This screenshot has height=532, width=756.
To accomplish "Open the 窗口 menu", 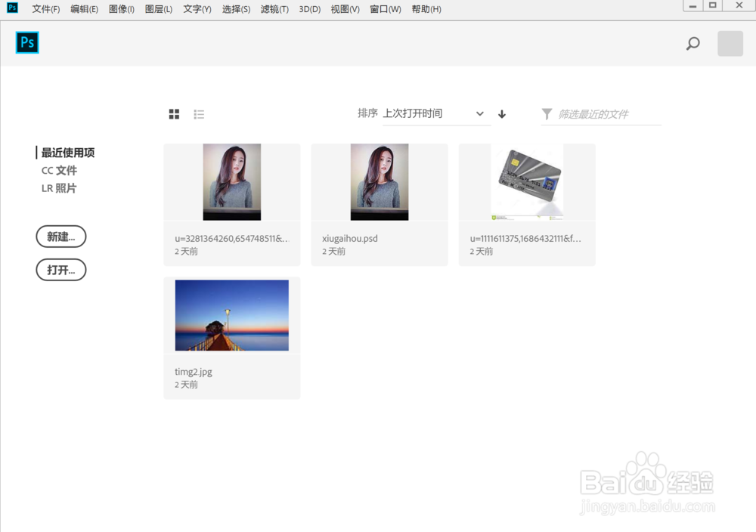I will point(385,9).
